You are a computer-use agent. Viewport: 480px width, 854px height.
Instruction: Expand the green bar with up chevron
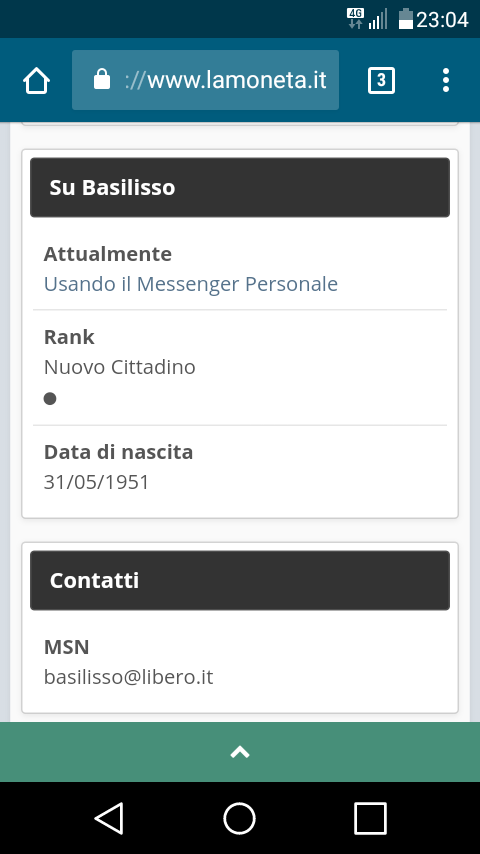pos(240,752)
